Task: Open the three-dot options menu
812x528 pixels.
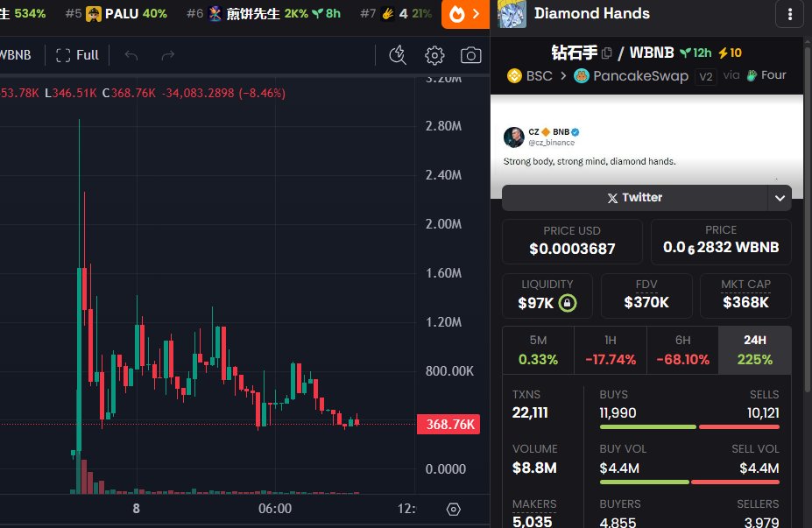Action: pos(791,13)
